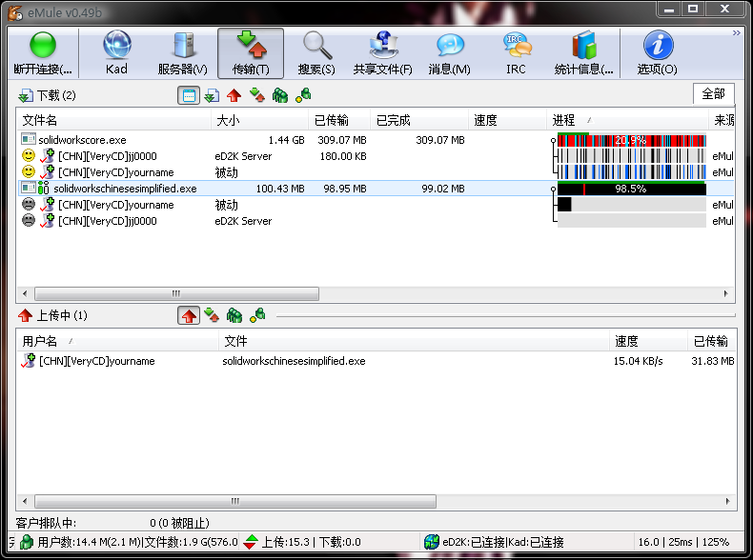This screenshot has height=560, width=753.
Task: Click downloads list horizontal scrollbar thumb
Action: coord(176,293)
